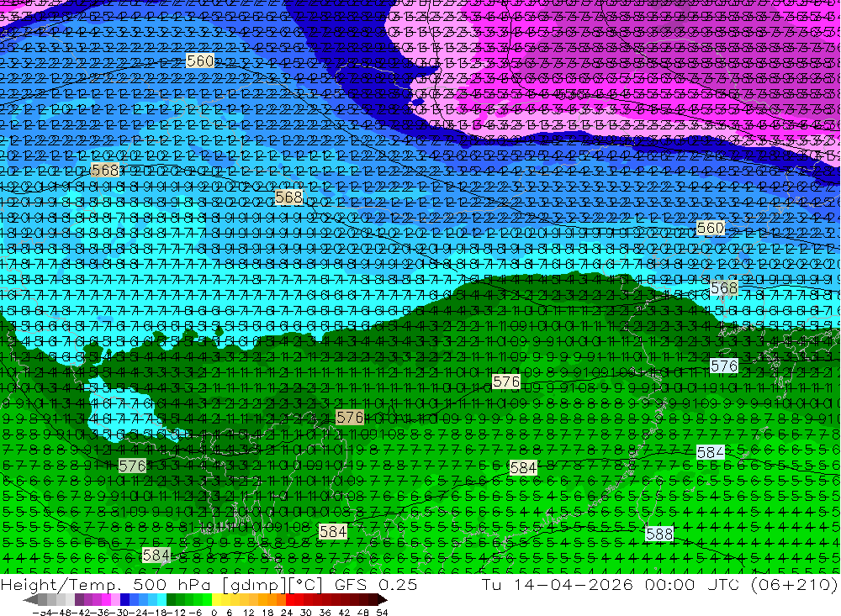841x616 pixels.
Task: Pick the dark navy blue legend swatch
Action: 124,600
